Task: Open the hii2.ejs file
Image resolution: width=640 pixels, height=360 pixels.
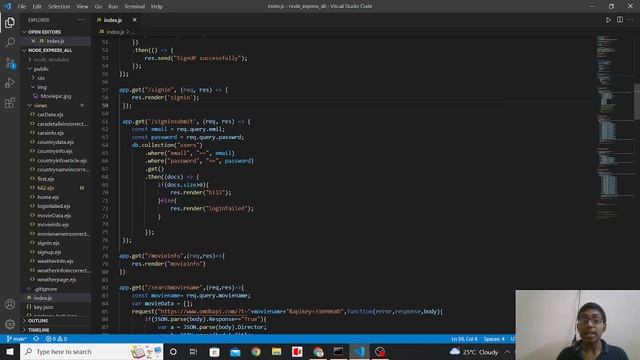Action: (45, 188)
